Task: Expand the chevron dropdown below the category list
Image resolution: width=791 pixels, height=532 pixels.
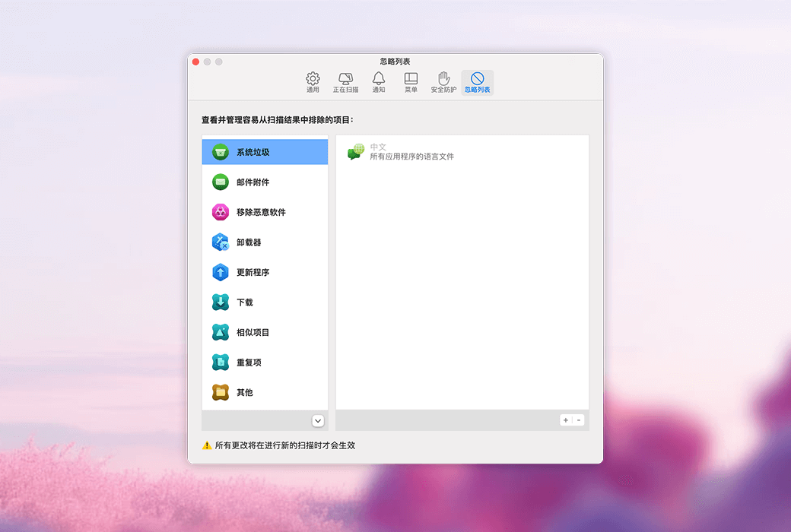Action: tap(318, 420)
